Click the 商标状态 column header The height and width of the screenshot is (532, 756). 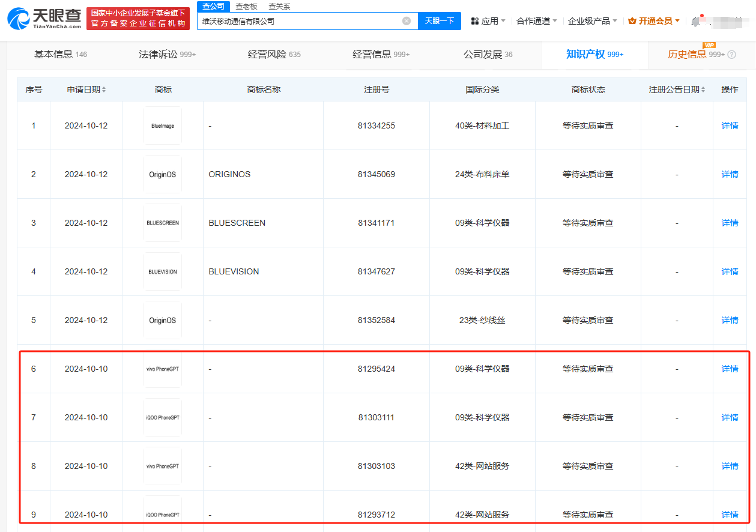[x=588, y=89]
